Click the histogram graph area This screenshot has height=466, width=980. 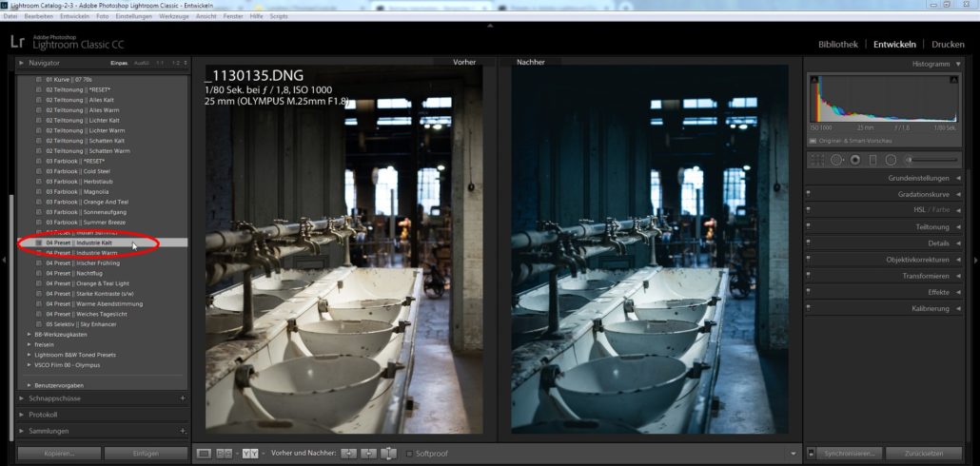[884, 98]
